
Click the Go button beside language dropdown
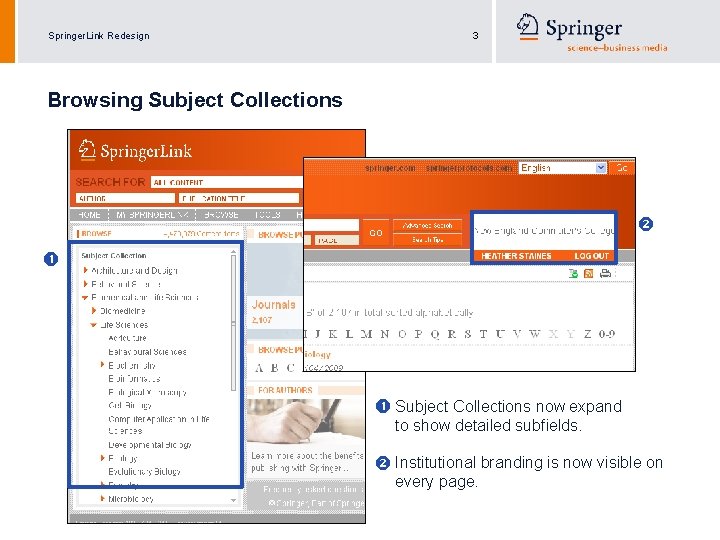[x=622, y=168]
